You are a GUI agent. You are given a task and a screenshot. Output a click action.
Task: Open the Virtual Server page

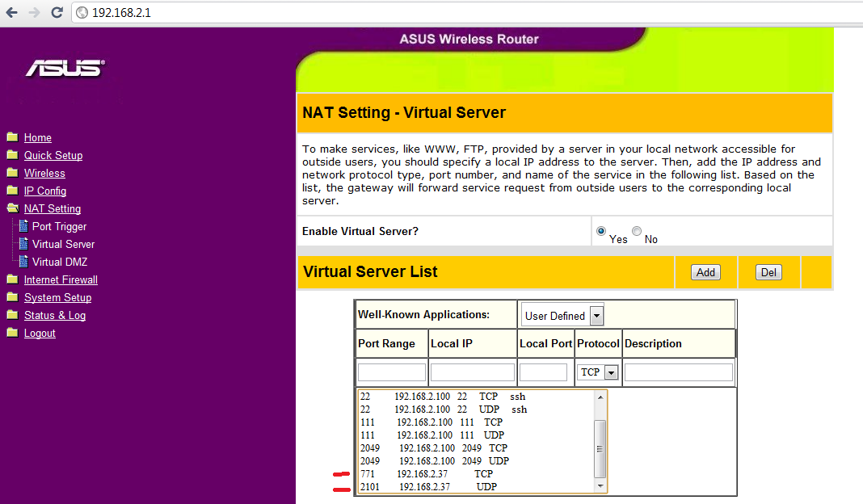[x=63, y=244]
